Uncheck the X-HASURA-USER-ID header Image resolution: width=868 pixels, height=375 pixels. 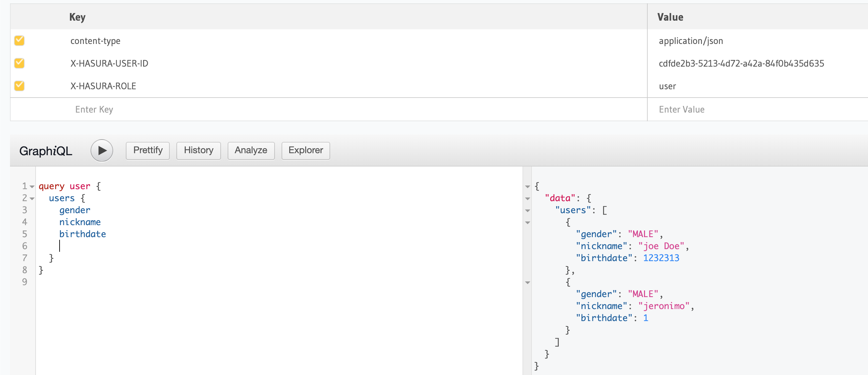(19, 63)
